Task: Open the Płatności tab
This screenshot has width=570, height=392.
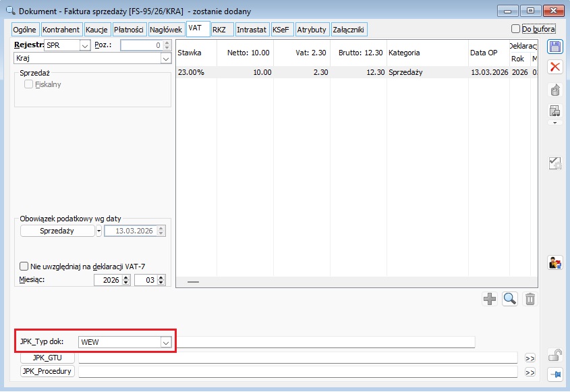Action: point(129,30)
